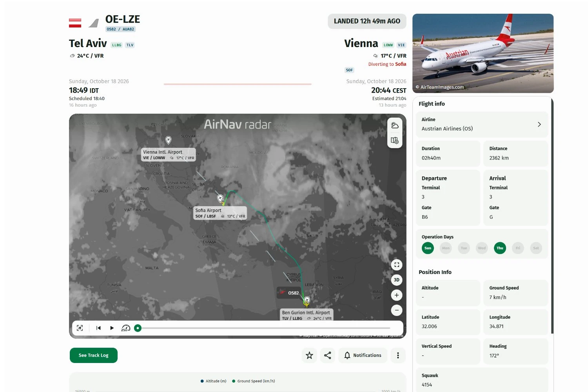Viewport: 588px width, 392px height.
Task: Select the OS82 aircraft label on map
Action: pos(289,293)
